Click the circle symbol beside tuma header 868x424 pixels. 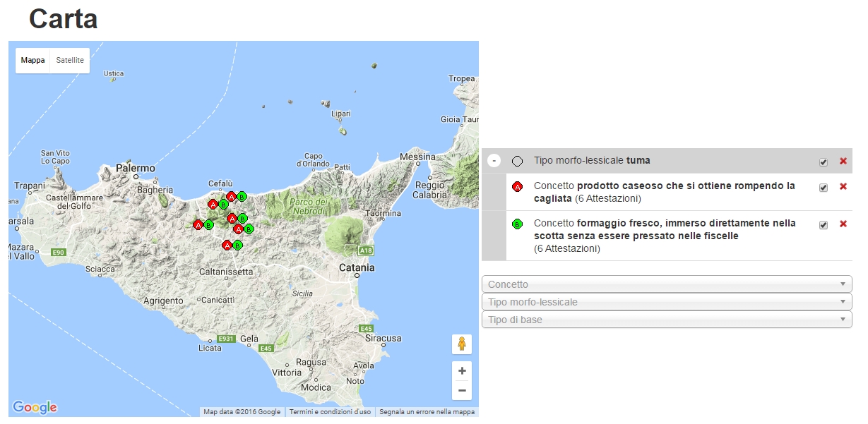click(x=517, y=162)
